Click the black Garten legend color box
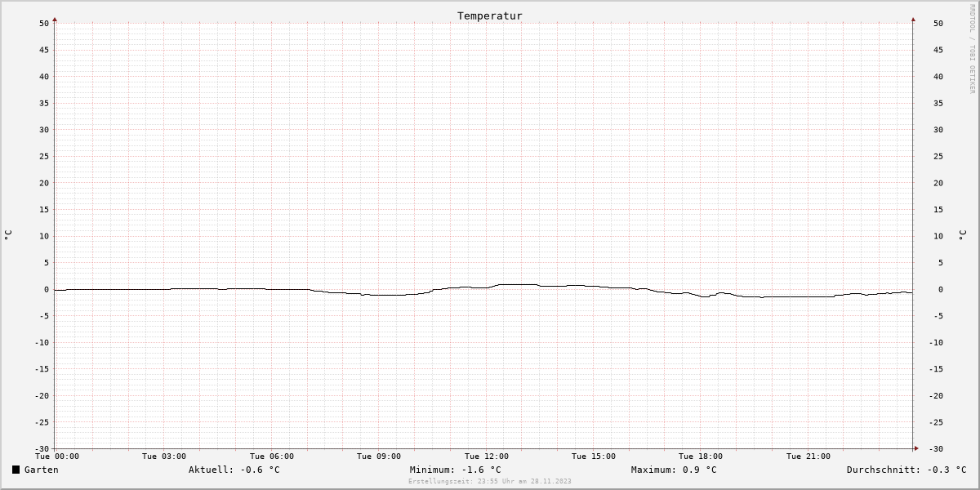Screen dimensions: 980x490 (16, 470)
